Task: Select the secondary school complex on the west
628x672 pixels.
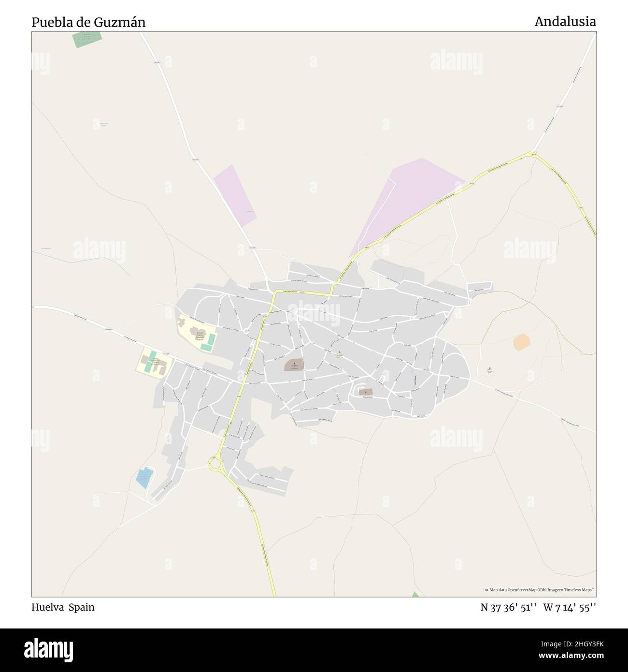Action: coord(153,363)
